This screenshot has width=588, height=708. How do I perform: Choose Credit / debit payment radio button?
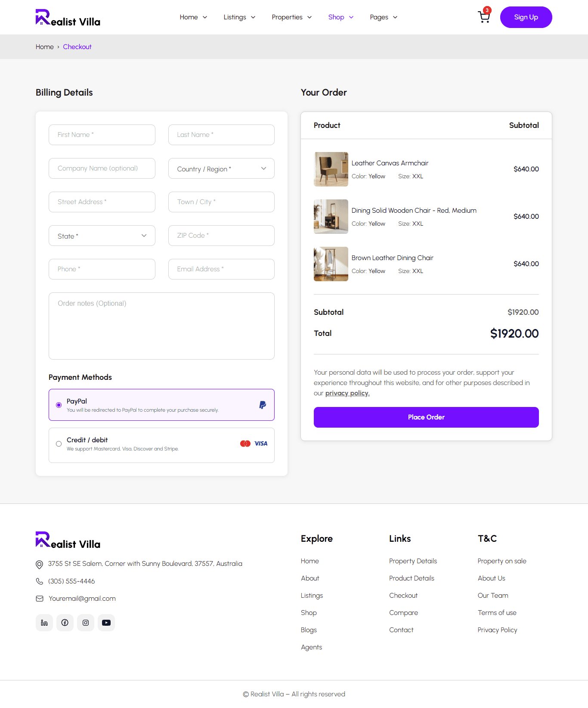coord(59,444)
